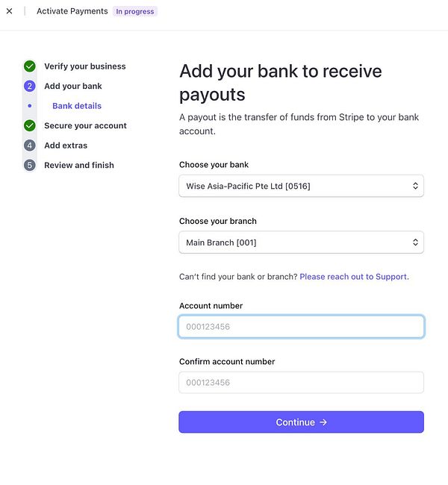Click the Confirm account number field
Image resolution: width=448 pixels, height=485 pixels.
click(301, 383)
